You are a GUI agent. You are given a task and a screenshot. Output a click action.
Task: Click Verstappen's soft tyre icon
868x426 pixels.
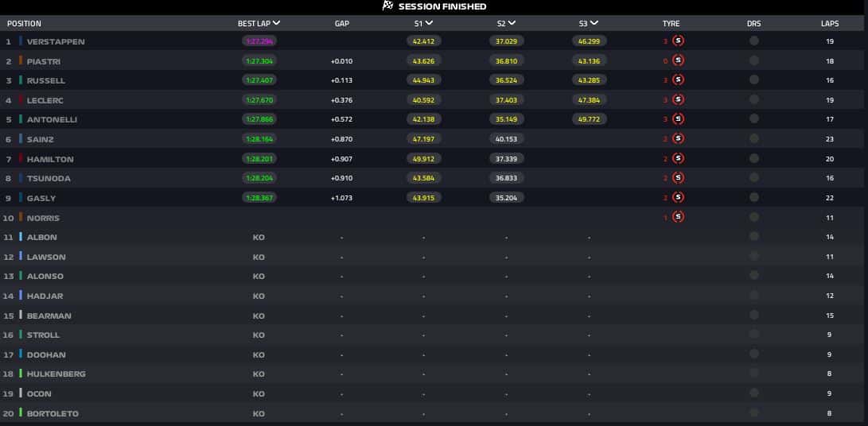point(678,41)
